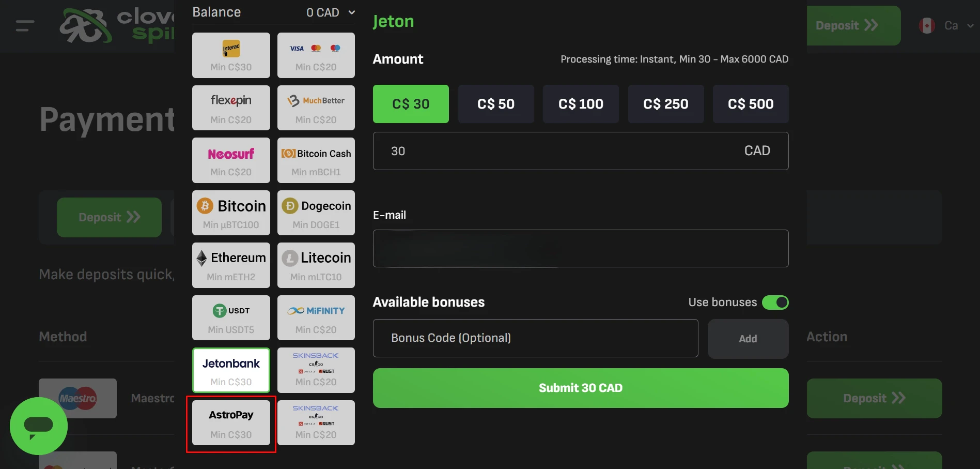The width and height of the screenshot is (980, 469).
Task: Choose the Skinsback tile beside AstroPay
Action: tap(316, 422)
